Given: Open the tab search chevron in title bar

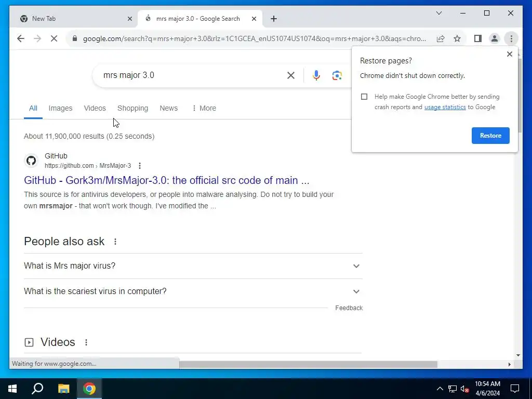Looking at the screenshot, I should [438, 13].
